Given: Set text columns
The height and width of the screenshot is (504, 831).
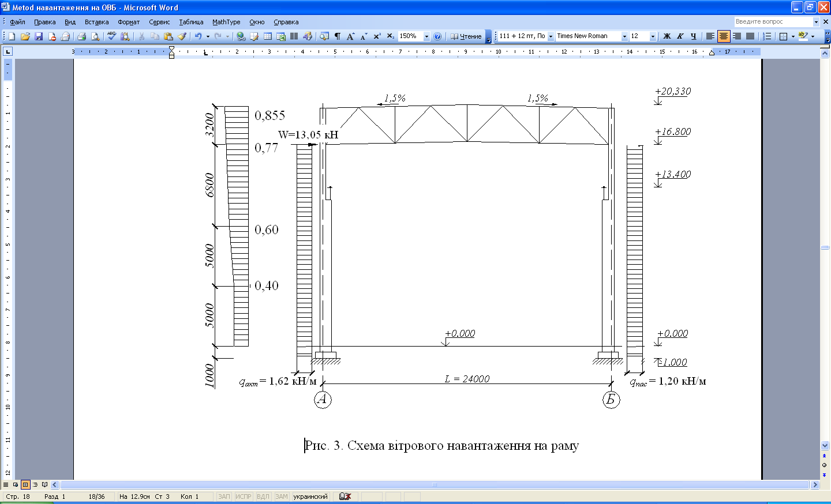Looking at the screenshot, I should point(294,36).
